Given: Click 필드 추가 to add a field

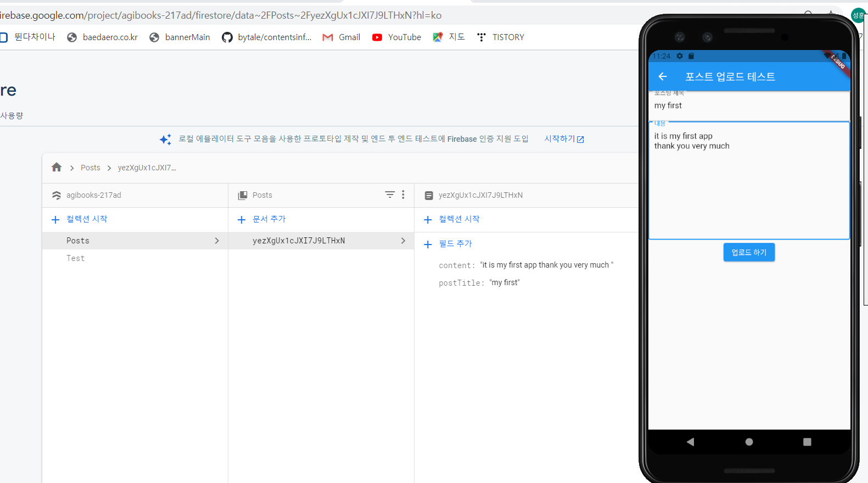Looking at the screenshot, I should [448, 244].
